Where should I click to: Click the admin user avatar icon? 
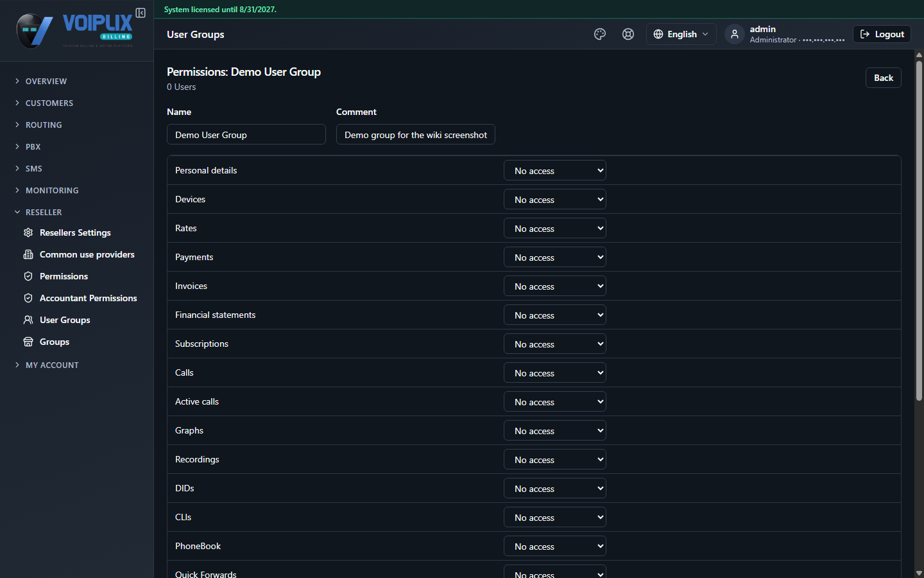[x=735, y=34]
